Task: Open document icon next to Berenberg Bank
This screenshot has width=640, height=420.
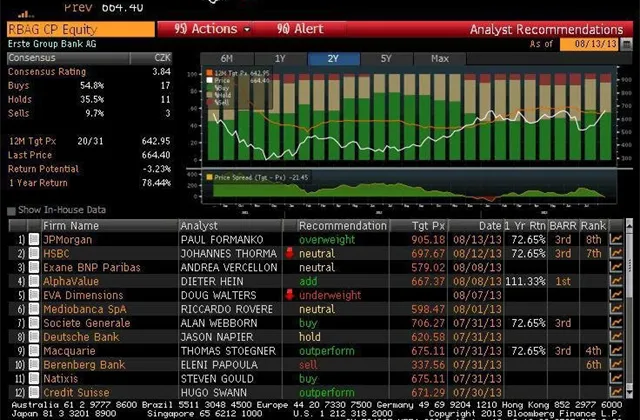Action: (34, 364)
